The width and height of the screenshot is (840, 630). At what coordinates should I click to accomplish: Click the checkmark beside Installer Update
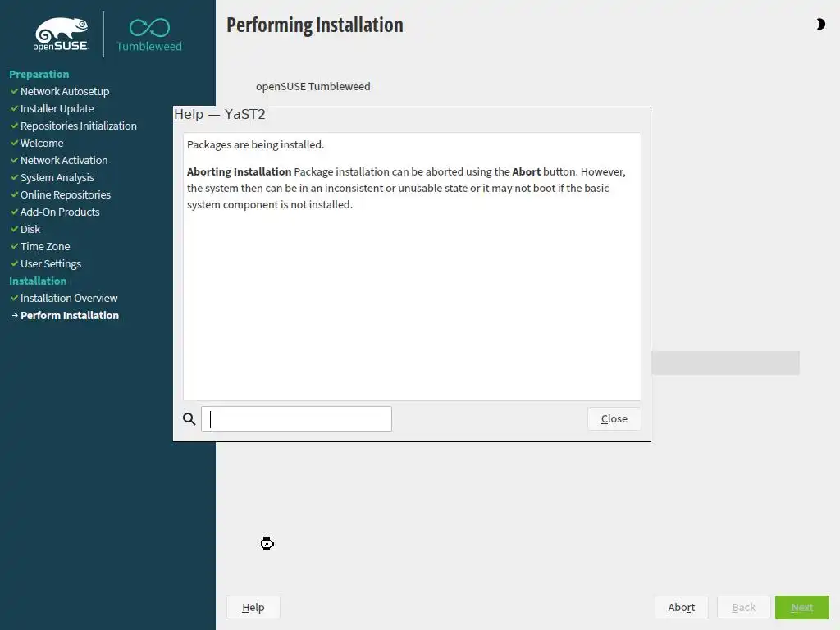point(15,109)
